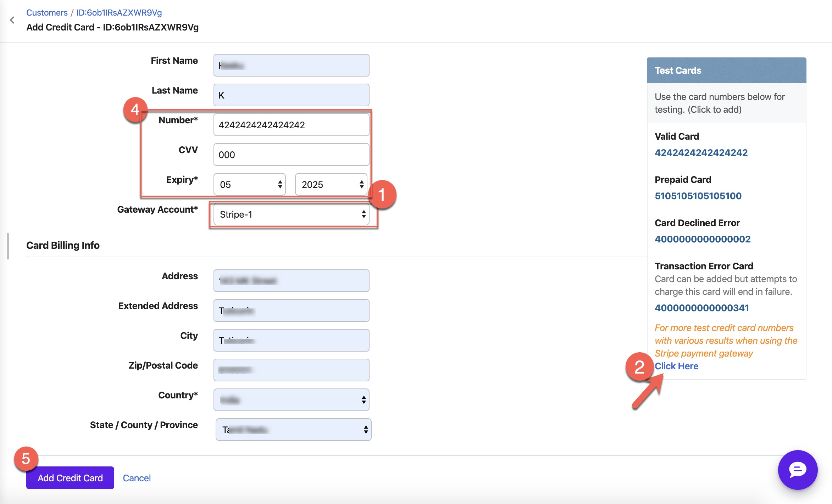
Task: Select valid test card 4242424242424242
Action: click(x=701, y=152)
